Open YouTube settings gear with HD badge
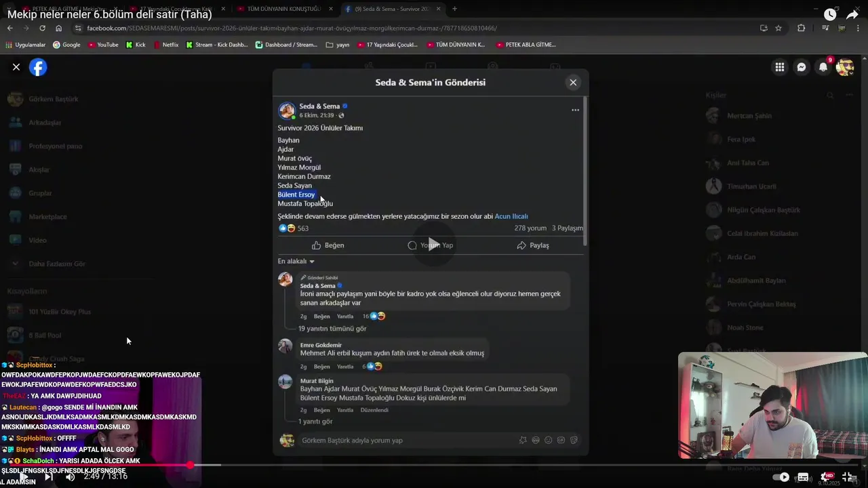 point(827,477)
